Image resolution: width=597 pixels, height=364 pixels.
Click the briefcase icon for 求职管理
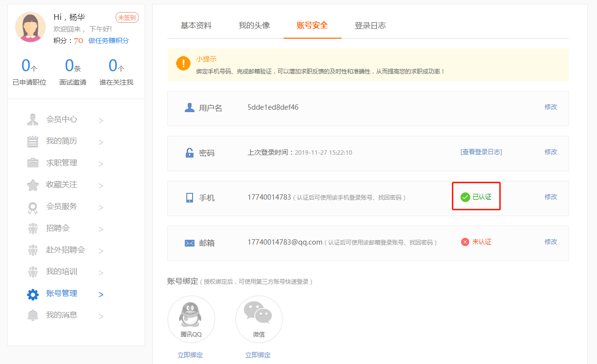[x=33, y=163]
